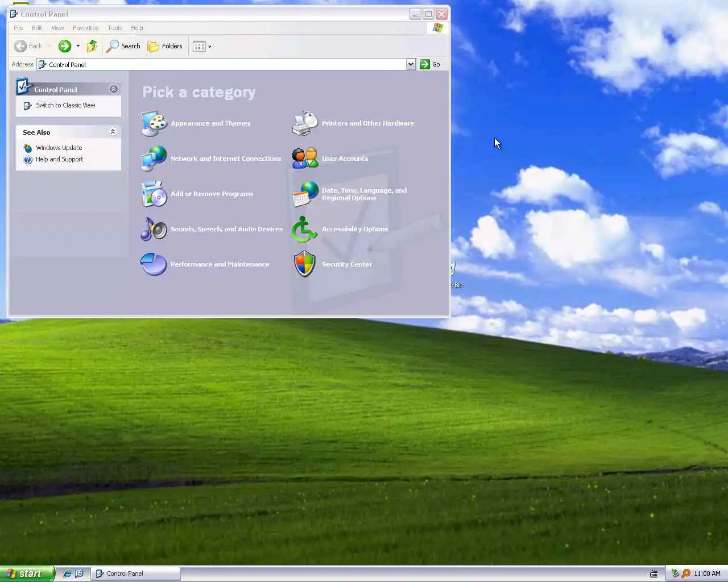
Task: Select the Control Panel taskbar button
Action: (136, 573)
